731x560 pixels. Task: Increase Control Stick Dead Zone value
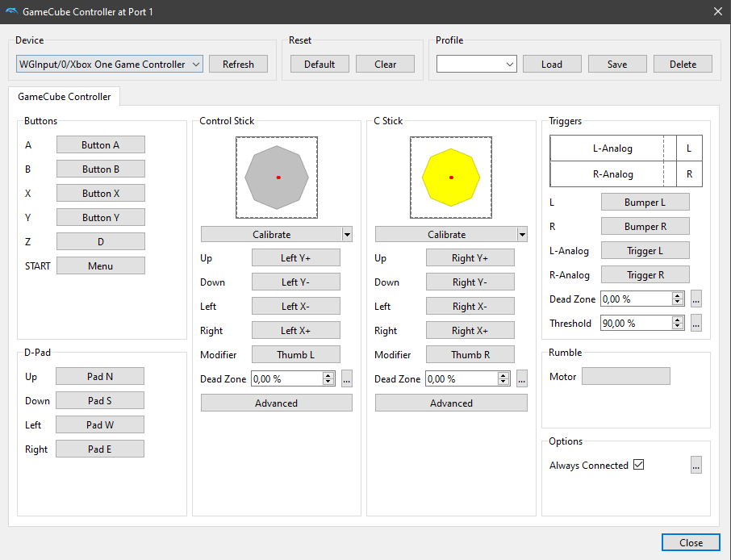coord(328,375)
